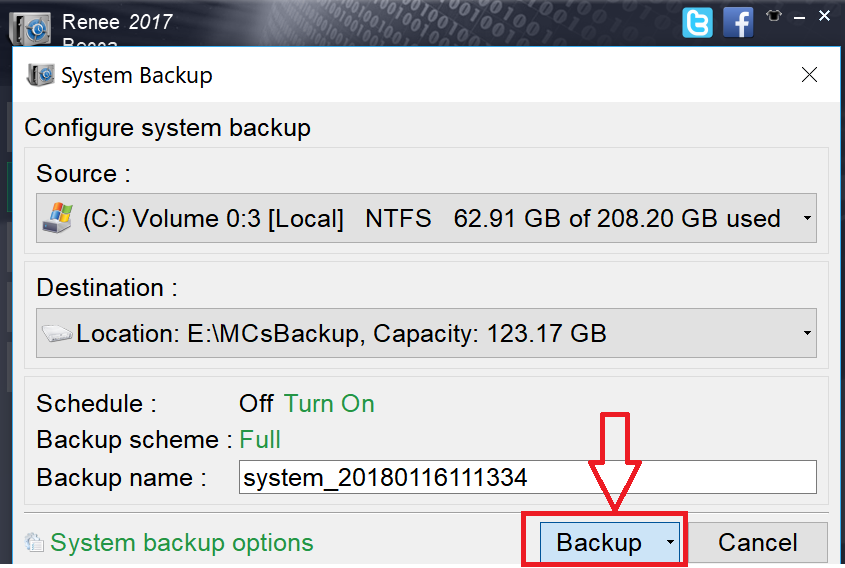The width and height of the screenshot is (845, 568).
Task: Click the Windows drive icon in Source
Action: (x=58, y=218)
